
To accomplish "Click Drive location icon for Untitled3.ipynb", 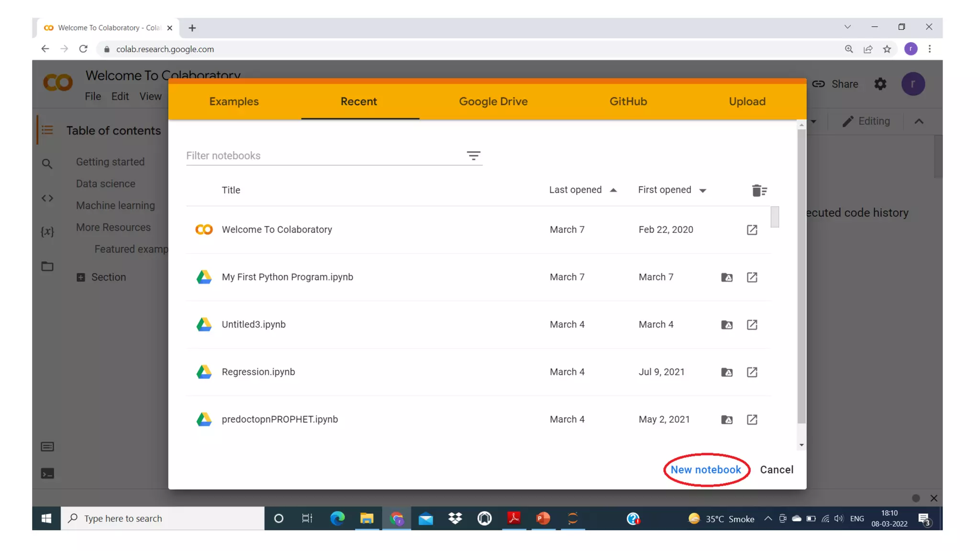I will tap(726, 325).
